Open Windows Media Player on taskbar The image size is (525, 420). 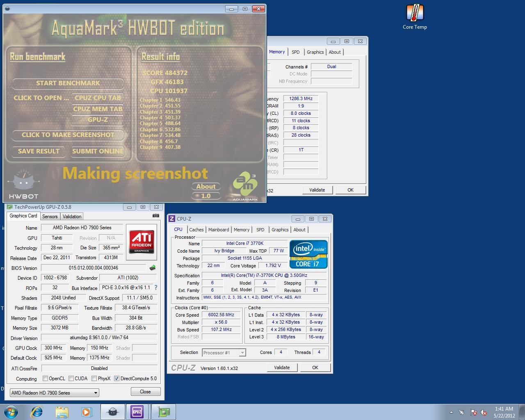point(87,412)
